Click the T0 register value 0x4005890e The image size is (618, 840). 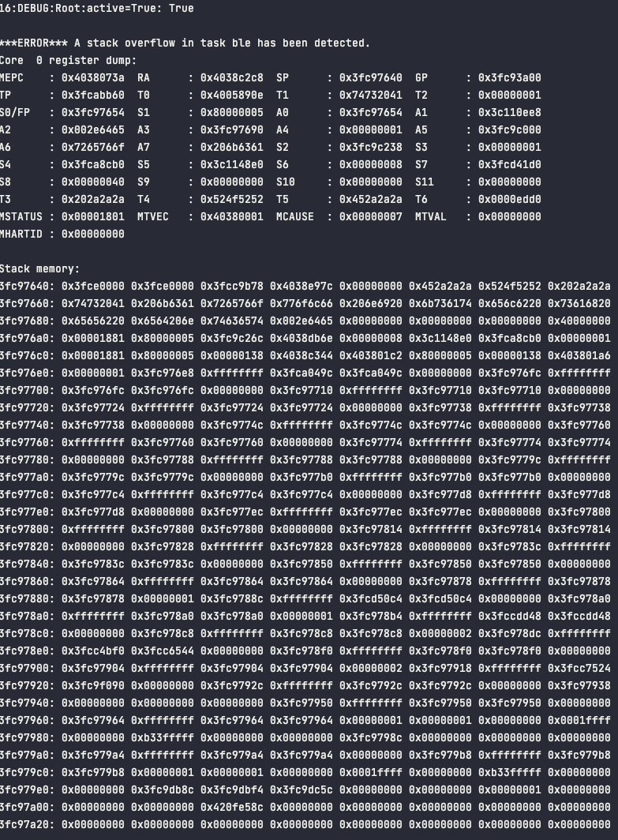232,96
